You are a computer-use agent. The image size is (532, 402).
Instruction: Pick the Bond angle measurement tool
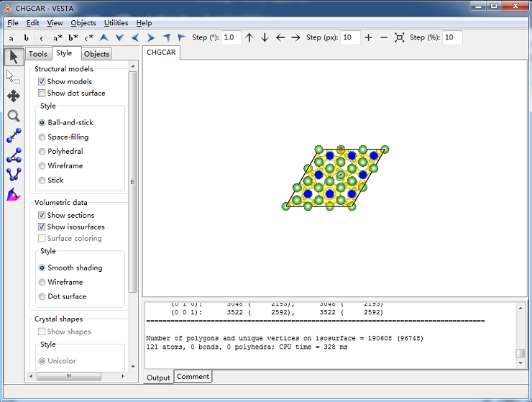click(x=14, y=155)
